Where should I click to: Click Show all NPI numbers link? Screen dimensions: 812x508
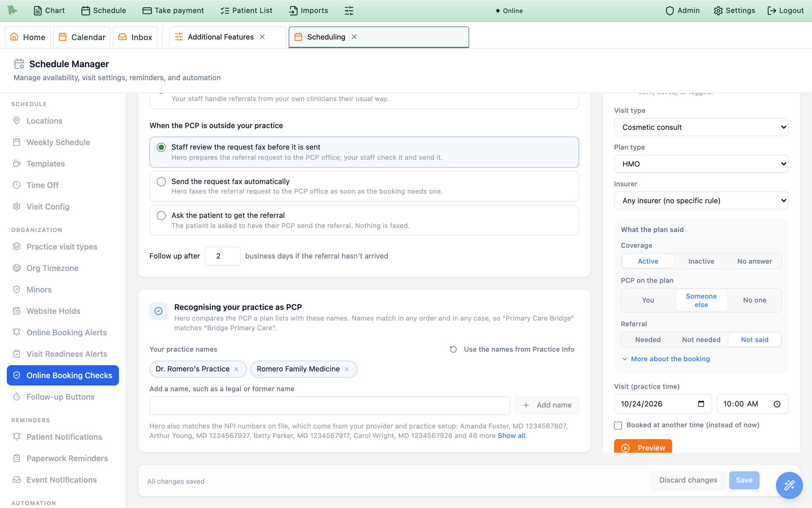pyautogui.click(x=511, y=435)
